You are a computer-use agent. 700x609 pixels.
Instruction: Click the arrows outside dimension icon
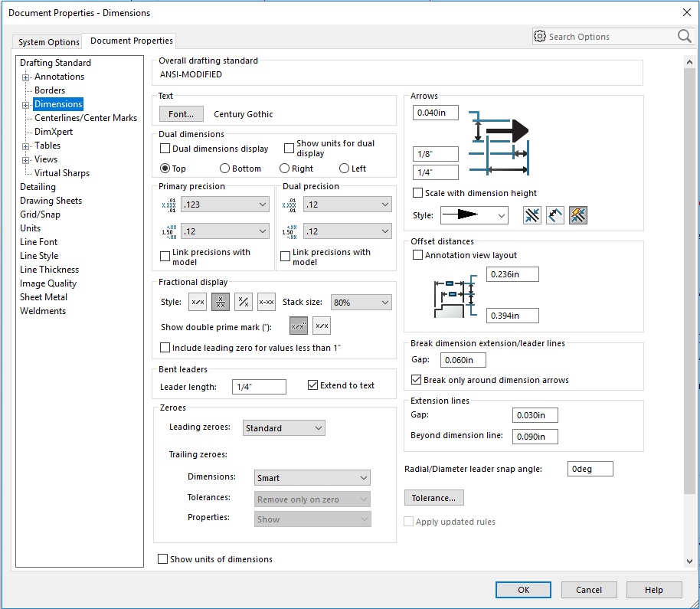(x=532, y=215)
